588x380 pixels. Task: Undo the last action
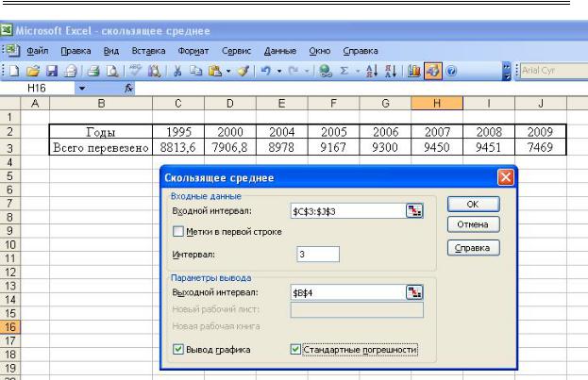coord(265,71)
